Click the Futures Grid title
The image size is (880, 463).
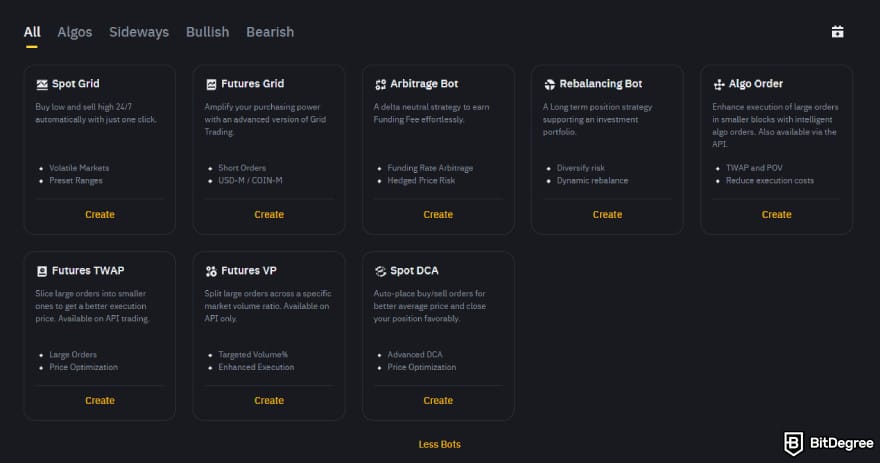click(253, 84)
